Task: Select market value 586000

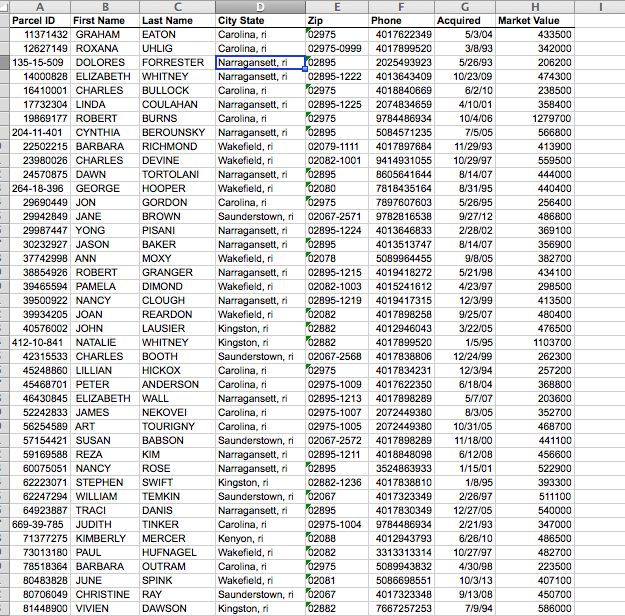Action: 535,608
